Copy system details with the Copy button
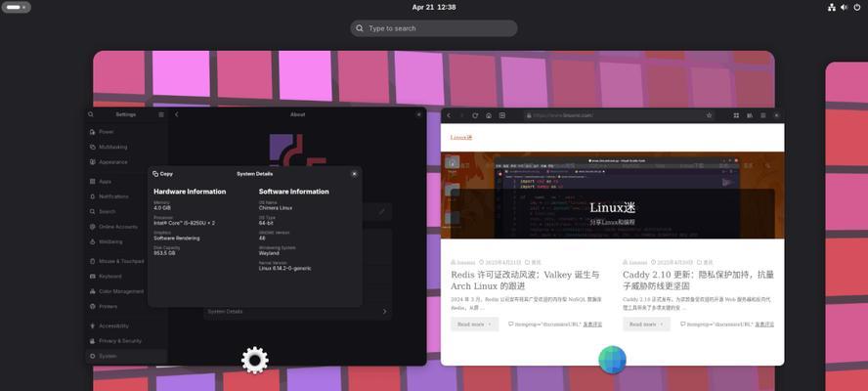This screenshot has height=391, width=868. pos(162,174)
